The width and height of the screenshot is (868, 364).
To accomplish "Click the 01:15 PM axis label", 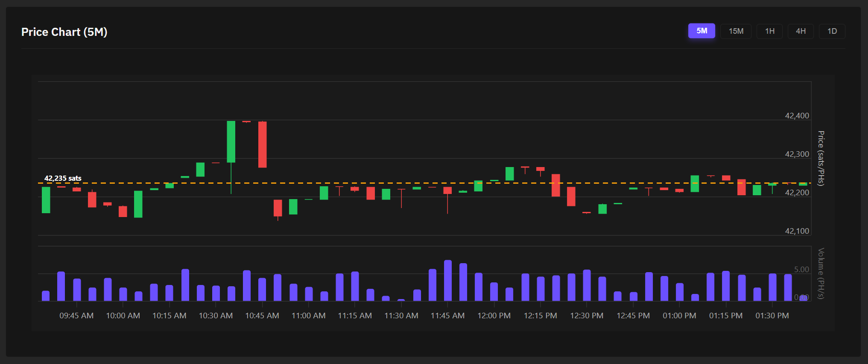I will (726, 316).
